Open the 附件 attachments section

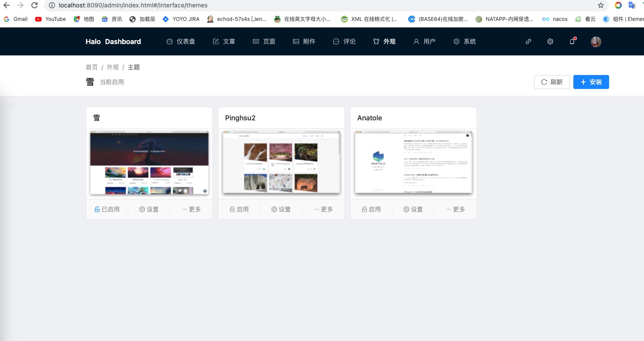[304, 41]
